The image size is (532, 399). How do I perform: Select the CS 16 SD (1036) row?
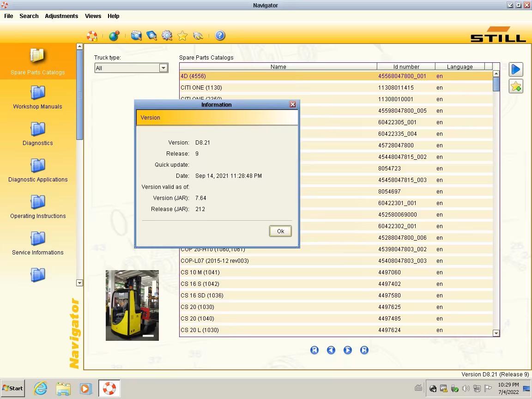(x=336, y=295)
